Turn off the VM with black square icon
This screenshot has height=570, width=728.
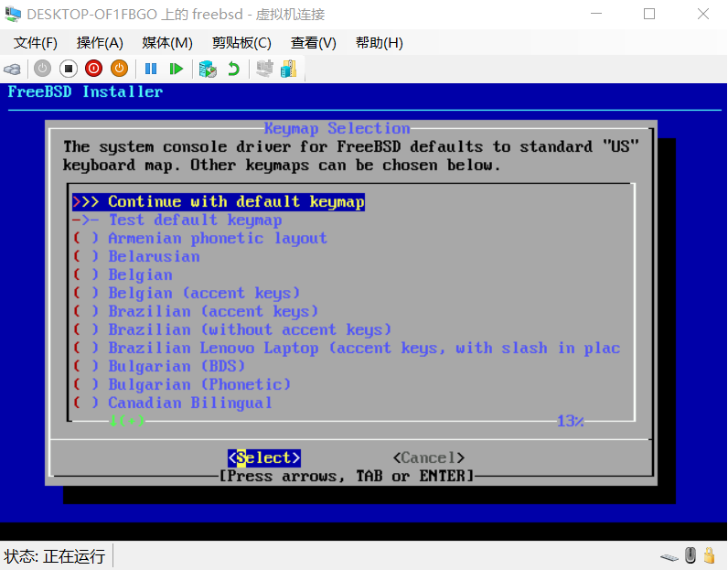click(69, 69)
